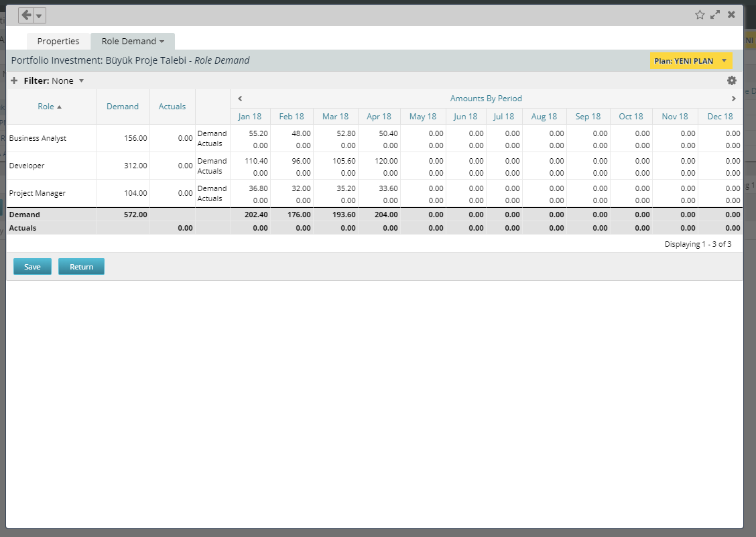Sort by the Actuals column header
This screenshot has height=537, width=756.
point(172,107)
